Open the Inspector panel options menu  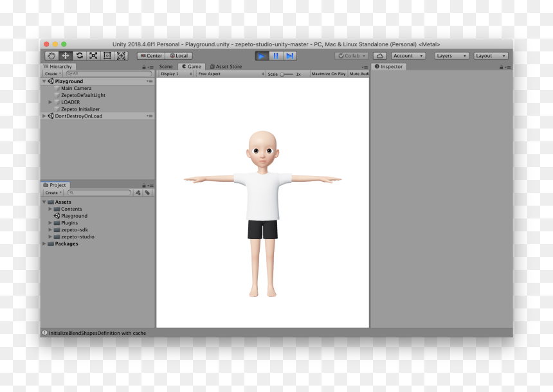click(x=508, y=67)
